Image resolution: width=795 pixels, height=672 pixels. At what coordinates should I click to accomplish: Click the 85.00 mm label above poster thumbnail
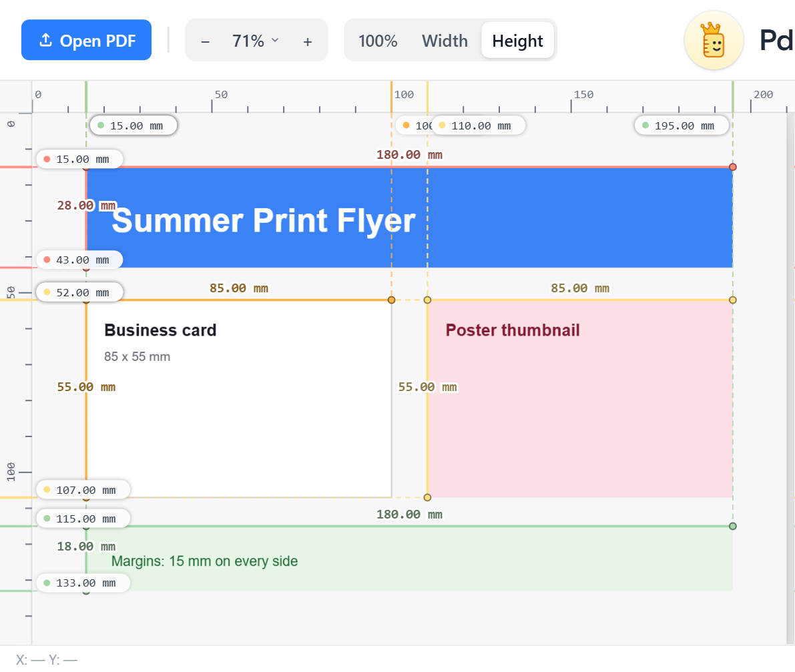(580, 288)
